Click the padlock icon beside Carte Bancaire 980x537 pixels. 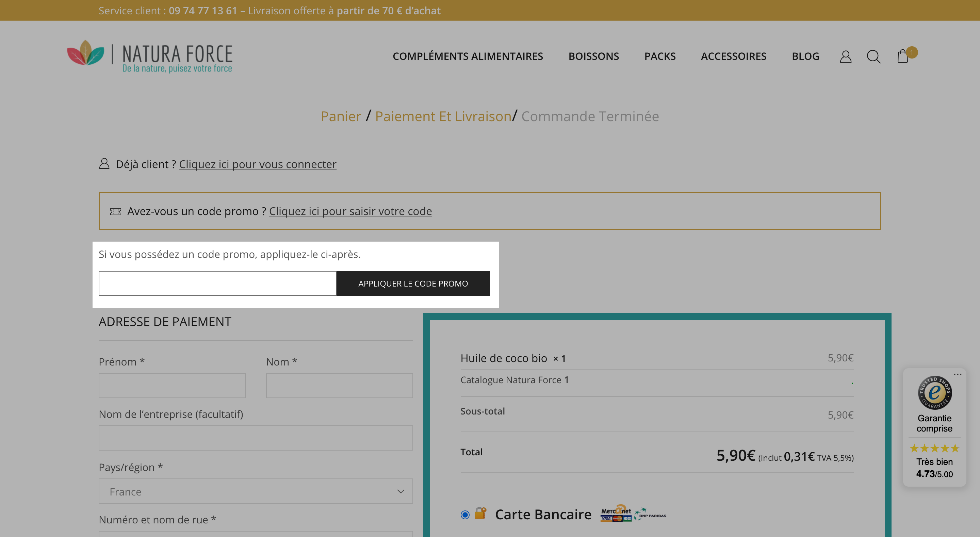[480, 512]
